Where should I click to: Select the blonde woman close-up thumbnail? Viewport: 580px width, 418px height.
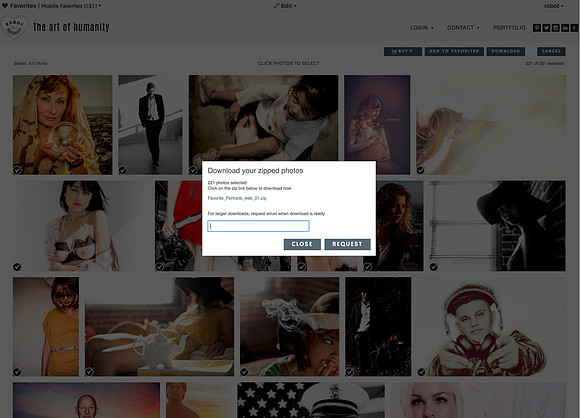point(478,400)
